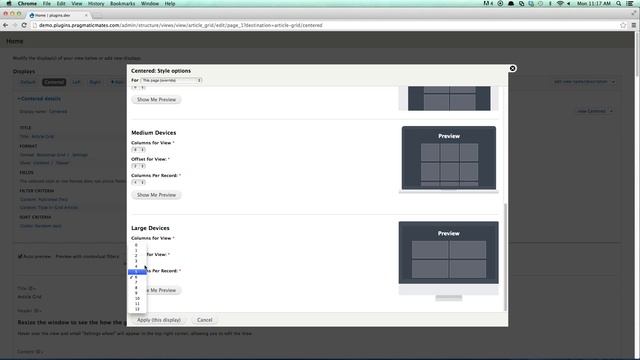Screen dimensions: 640x360
Task: Open Spotlight search in menu bar
Action: pos(619,3)
